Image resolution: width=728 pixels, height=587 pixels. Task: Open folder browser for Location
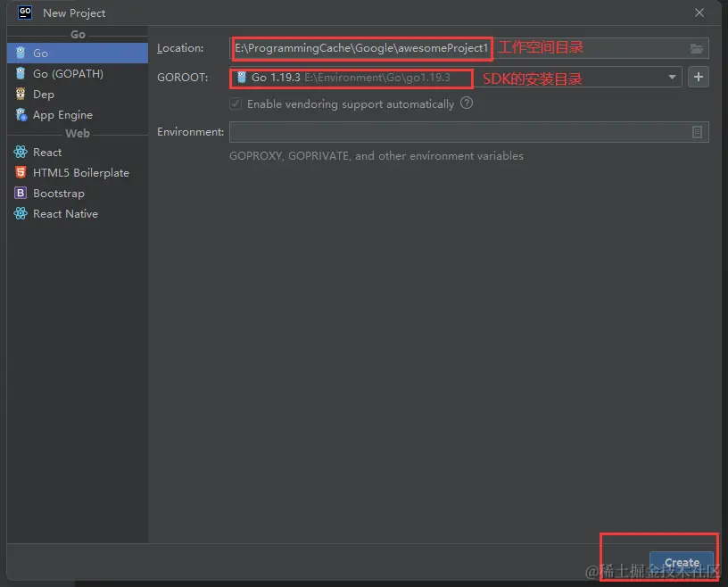click(697, 48)
